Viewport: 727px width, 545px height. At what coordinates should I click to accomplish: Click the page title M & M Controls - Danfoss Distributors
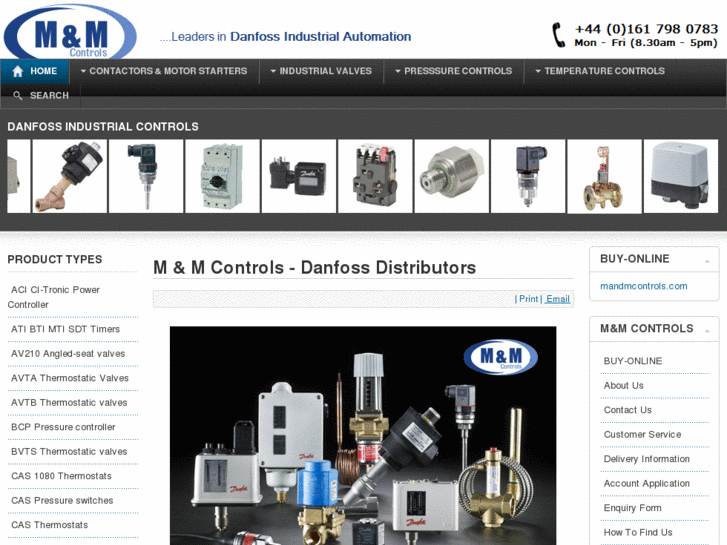(x=315, y=268)
